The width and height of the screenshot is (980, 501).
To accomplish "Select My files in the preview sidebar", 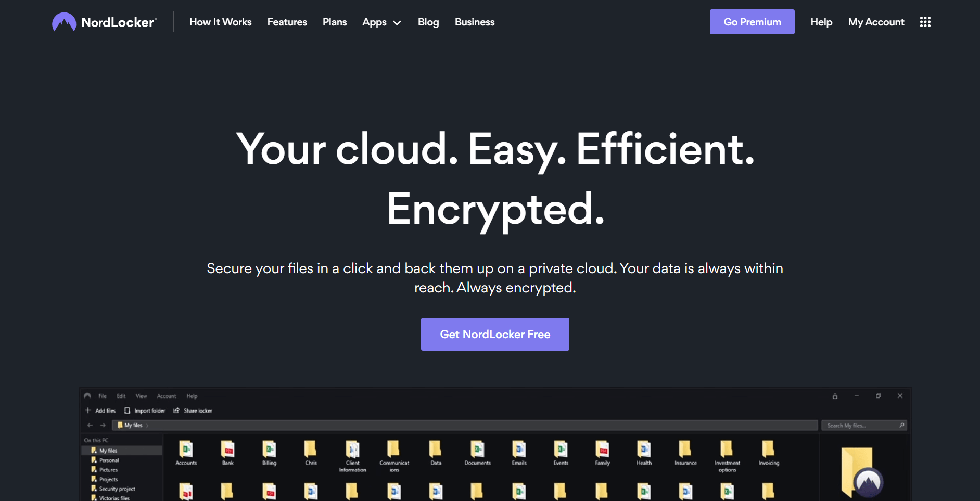I will point(122,451).
